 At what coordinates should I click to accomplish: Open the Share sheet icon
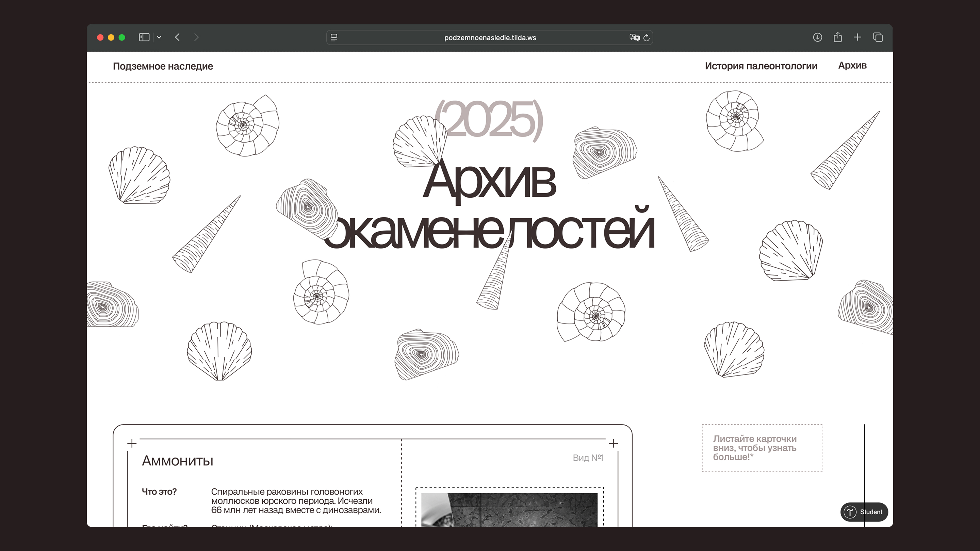pos(837,37)
